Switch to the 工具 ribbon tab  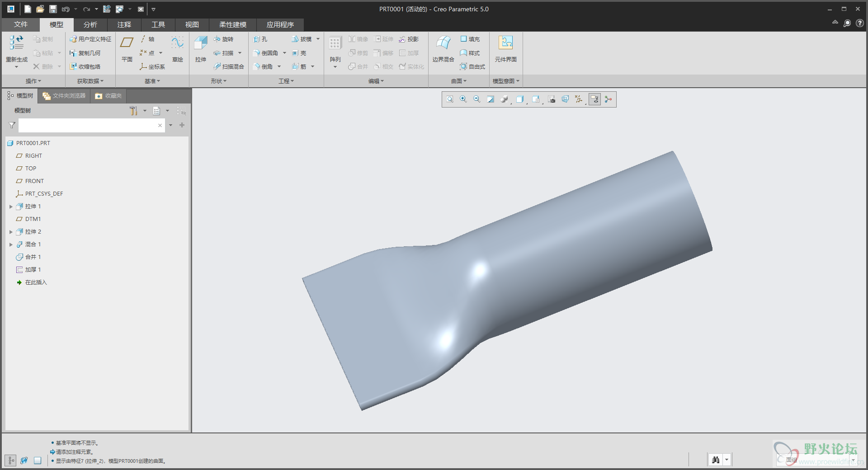pos(158,24)
